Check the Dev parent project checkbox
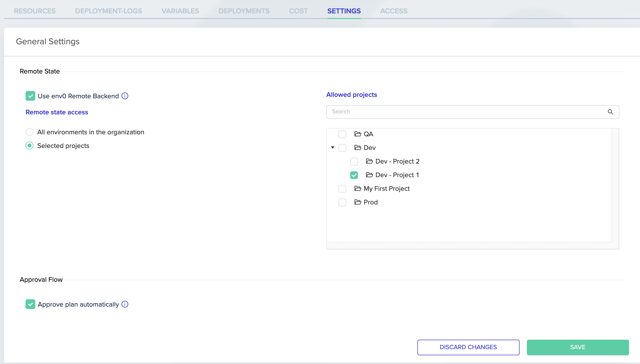 [342, 148]
